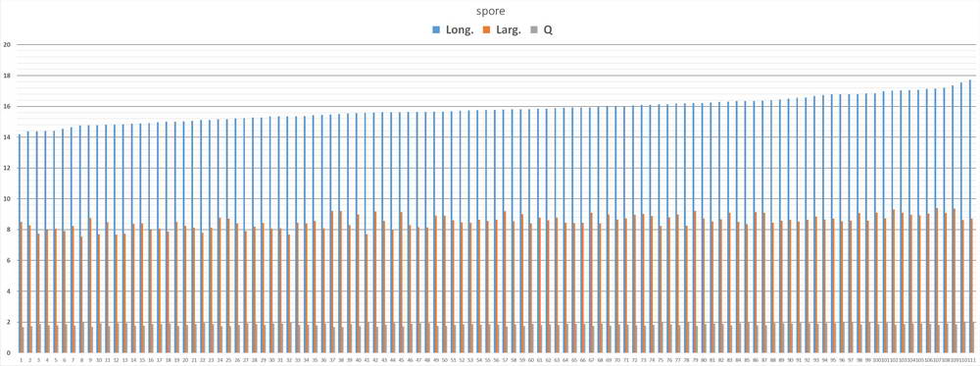
Task: Click x-axis category label 50
Action: pyautogui.click(x=444, y=360)
